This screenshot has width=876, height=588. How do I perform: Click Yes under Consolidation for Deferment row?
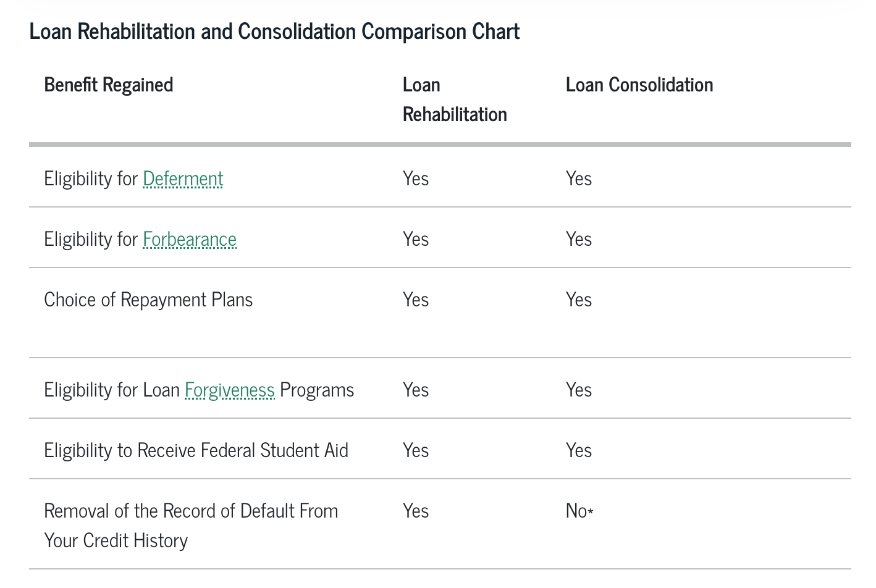tap(579, 179)
